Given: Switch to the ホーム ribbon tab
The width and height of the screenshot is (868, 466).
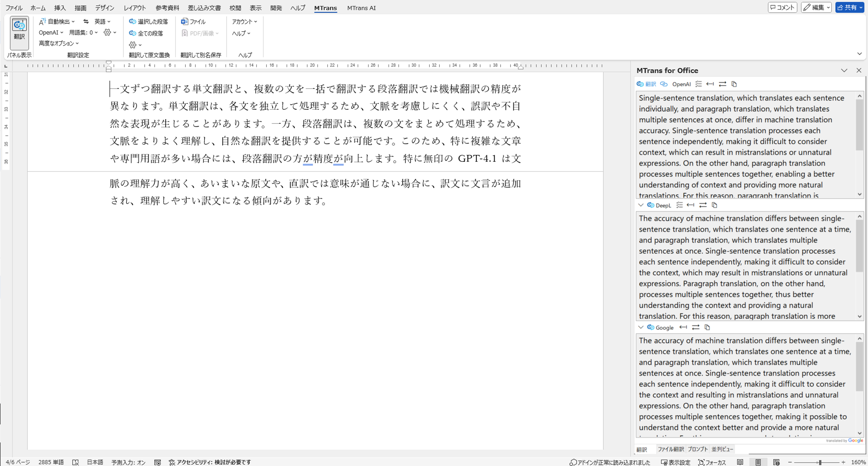Looking at the screenshot, I should pyautogui.click(x=38, y=8).
